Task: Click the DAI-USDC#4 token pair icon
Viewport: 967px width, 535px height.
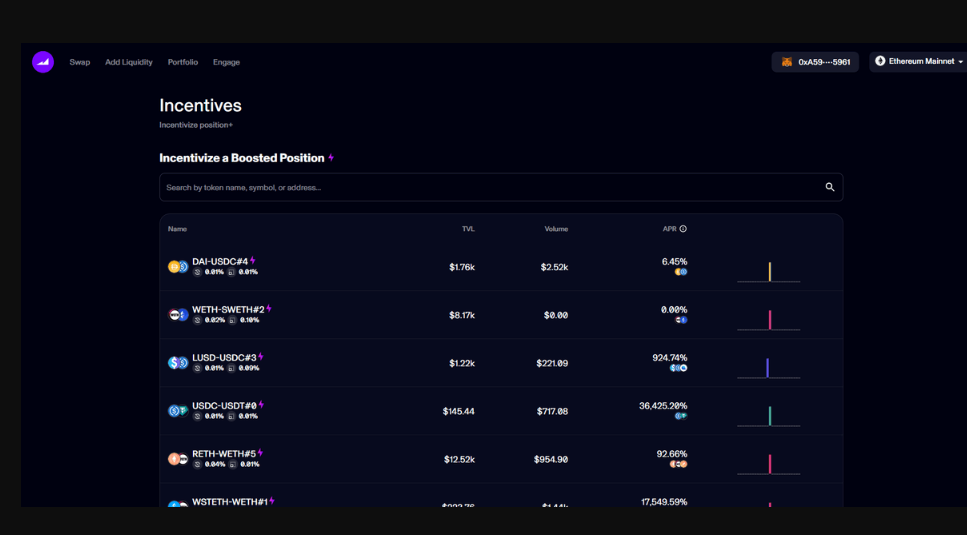Action: click(x=178, y=267)
